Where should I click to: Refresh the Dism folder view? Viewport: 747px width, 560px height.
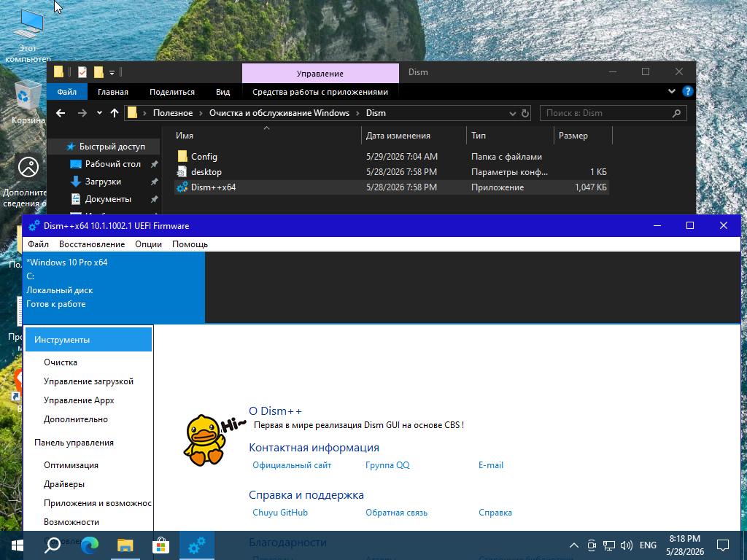(x=525, y=113)
